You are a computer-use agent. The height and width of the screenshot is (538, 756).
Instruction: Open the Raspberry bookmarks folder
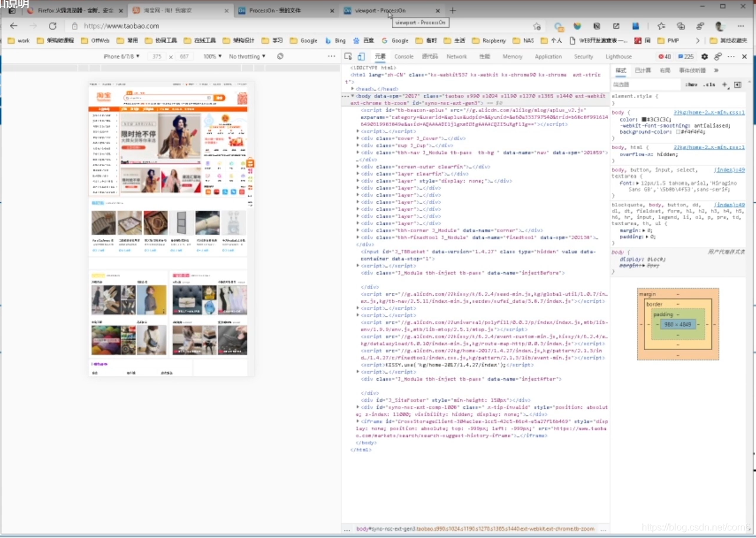(488, 41)
